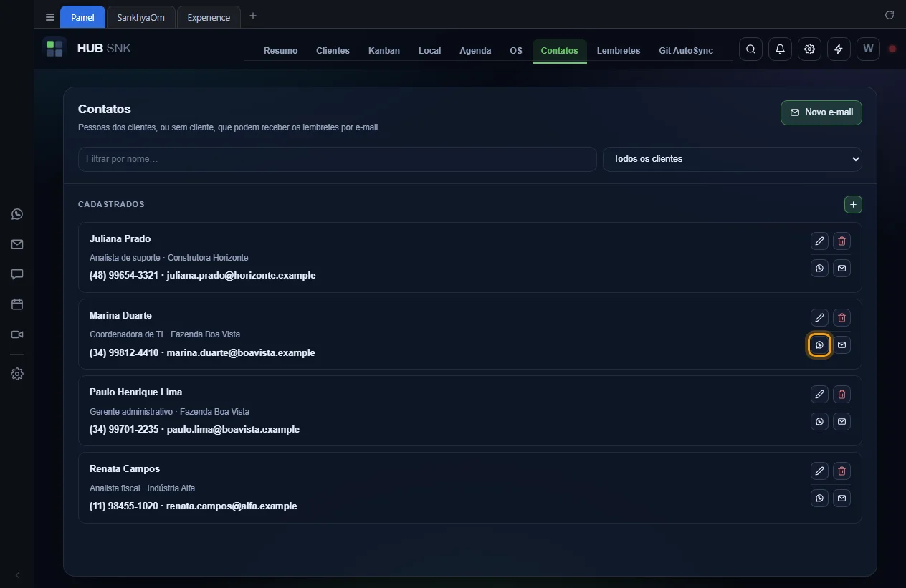
Task: Open the Lembretes section
Action: click(x=619, y=51)
